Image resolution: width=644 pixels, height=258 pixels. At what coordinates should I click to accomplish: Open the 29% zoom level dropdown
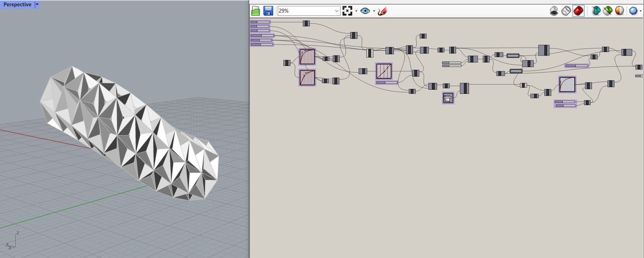[x=309, y=11]
